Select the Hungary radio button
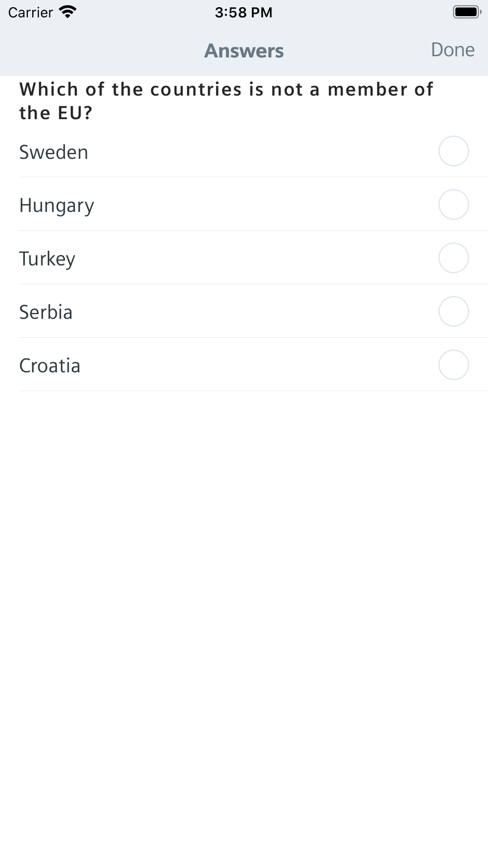This screenshot has width=488, height=868. (453, 205)
